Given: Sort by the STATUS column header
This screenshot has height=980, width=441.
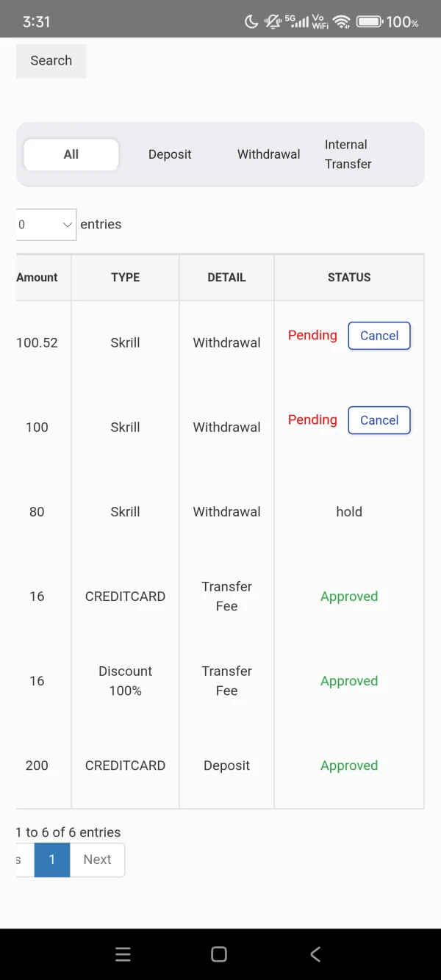Looking at the screenshot, I should [349, 278].
